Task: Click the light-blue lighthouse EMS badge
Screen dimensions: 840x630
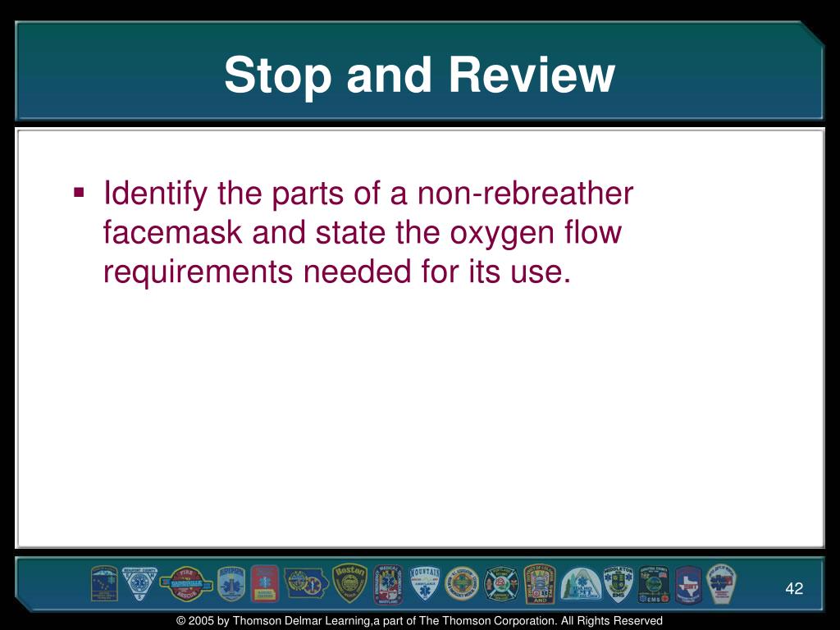Action: pyautogui.click(x=231, y=584)
